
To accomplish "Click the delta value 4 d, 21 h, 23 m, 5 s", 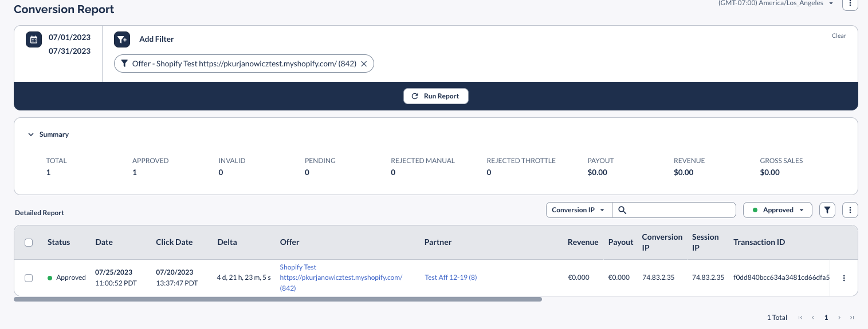I will pos(243,278).
